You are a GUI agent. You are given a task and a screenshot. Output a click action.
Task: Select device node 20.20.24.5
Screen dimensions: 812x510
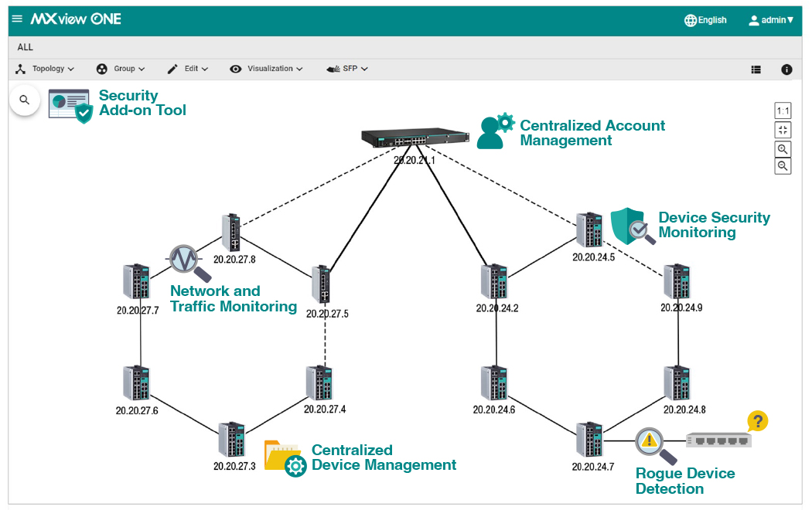(x=590, y=231)
